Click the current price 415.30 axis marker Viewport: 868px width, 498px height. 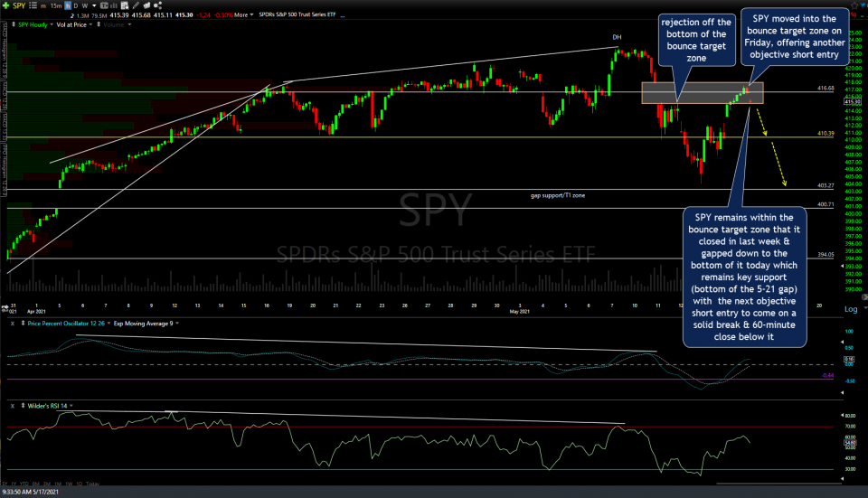click(x=853, y=102)
